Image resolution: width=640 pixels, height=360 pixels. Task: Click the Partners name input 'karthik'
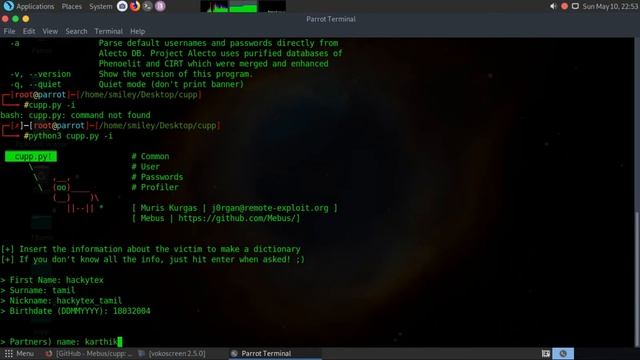101,342
